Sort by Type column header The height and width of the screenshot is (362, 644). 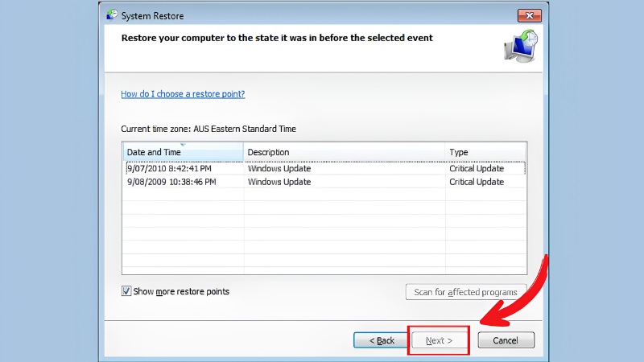click(x=485, y=152)
